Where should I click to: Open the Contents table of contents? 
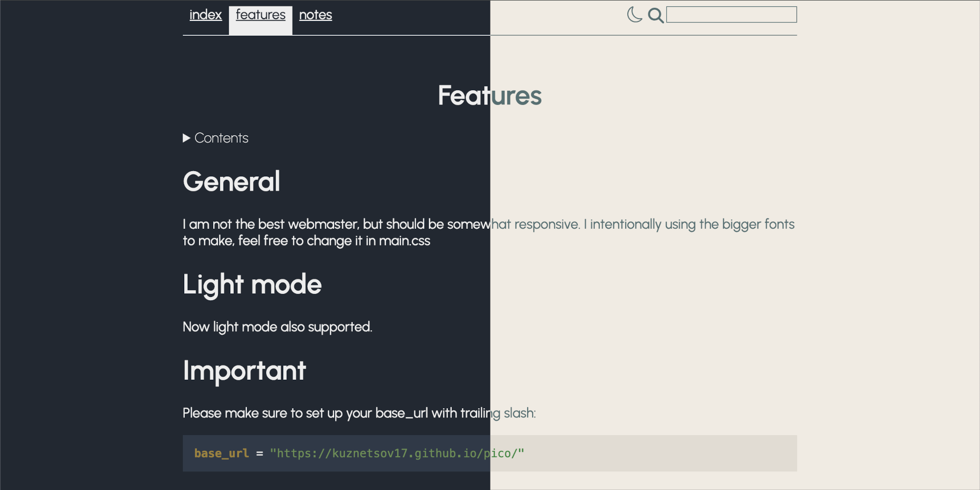point(221,138)
